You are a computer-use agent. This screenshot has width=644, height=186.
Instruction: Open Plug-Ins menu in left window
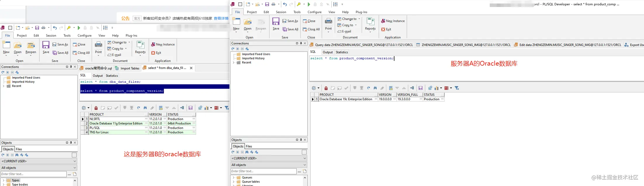tap(131, 36)
